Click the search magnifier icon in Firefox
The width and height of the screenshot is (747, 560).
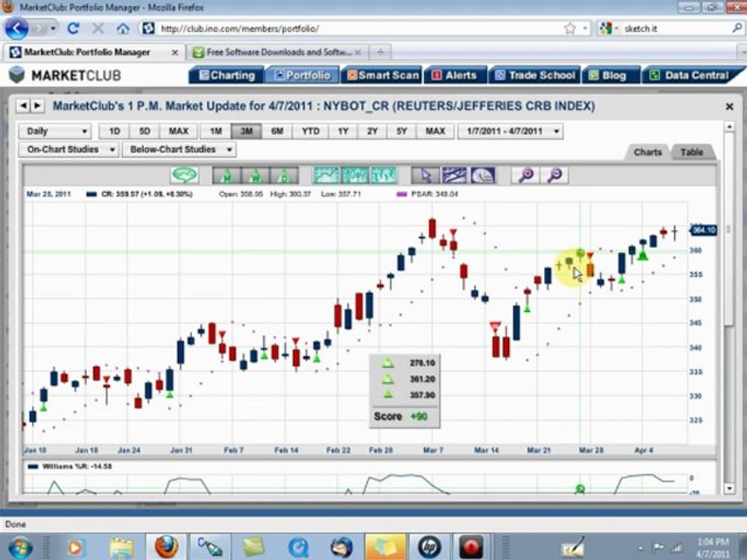pyautogui.click(x=737, y=28)
